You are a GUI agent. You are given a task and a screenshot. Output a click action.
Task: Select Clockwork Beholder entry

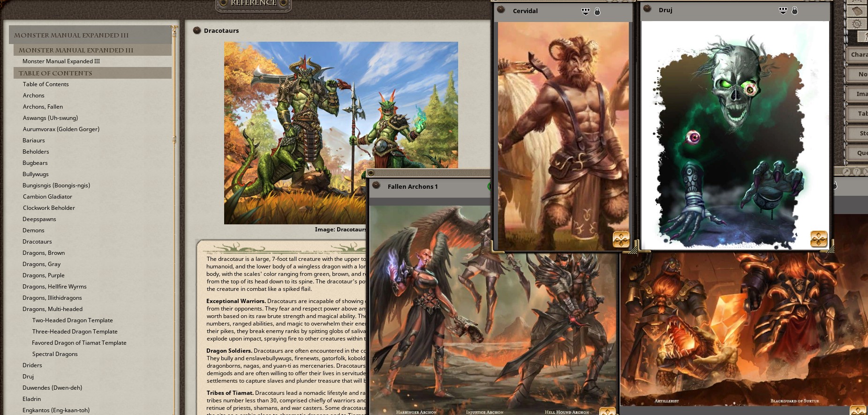(49, 208)
